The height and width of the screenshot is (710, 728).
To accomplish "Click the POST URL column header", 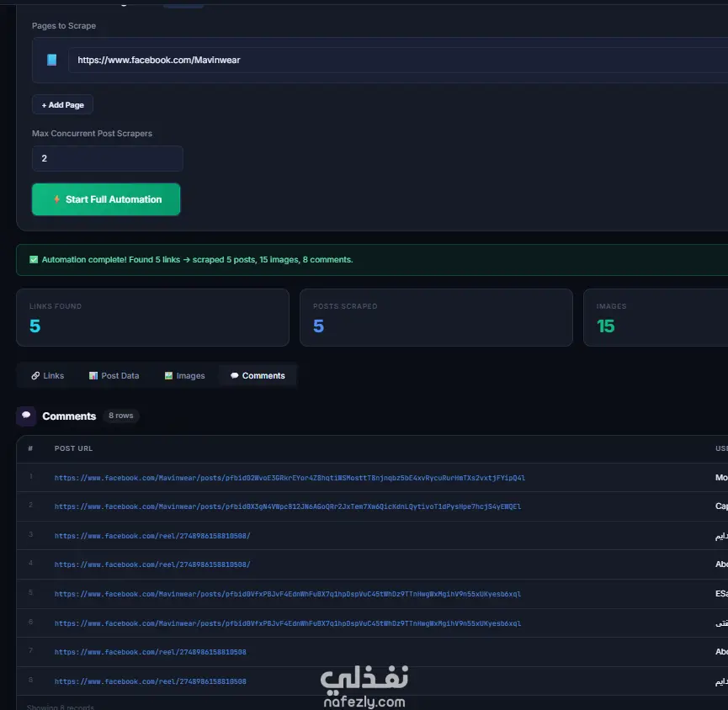I will click(73, 448).
